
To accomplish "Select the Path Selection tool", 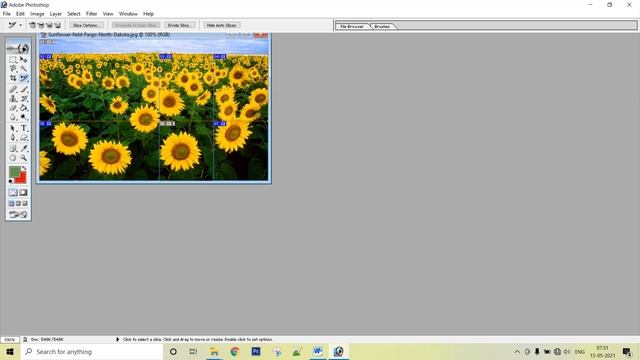I will (x=13, y=128).
